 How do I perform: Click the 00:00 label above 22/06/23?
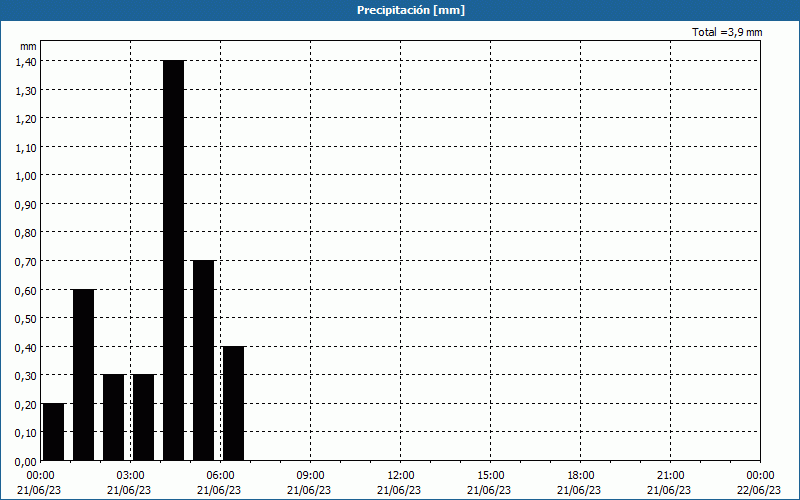coord(760,476)
